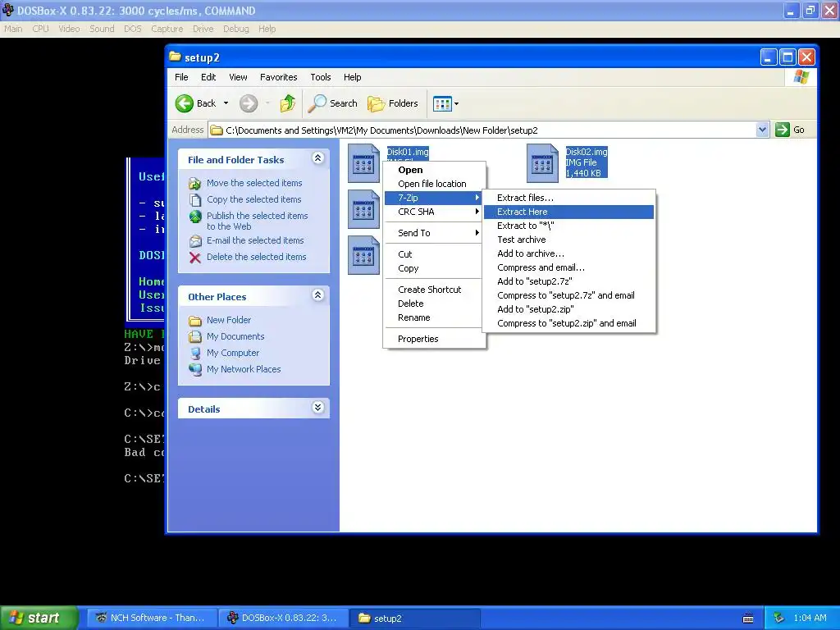Choose Test archive option
The image size is (840, 630).
tap(568, 240)
